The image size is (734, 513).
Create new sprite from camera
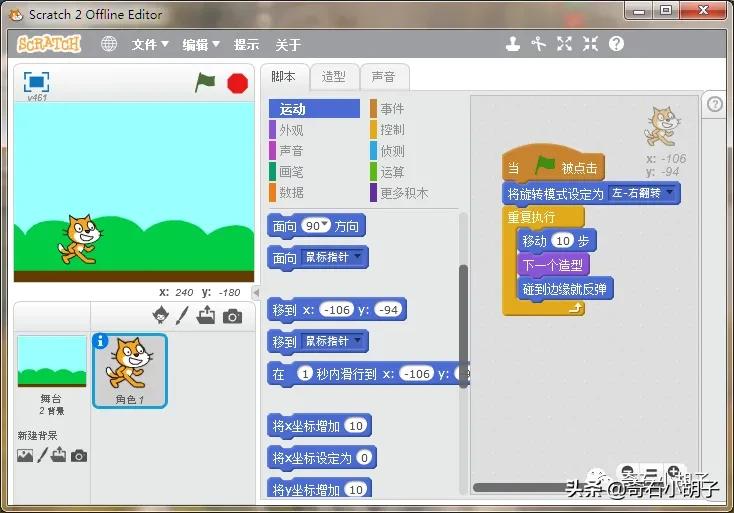click(232, 316)
